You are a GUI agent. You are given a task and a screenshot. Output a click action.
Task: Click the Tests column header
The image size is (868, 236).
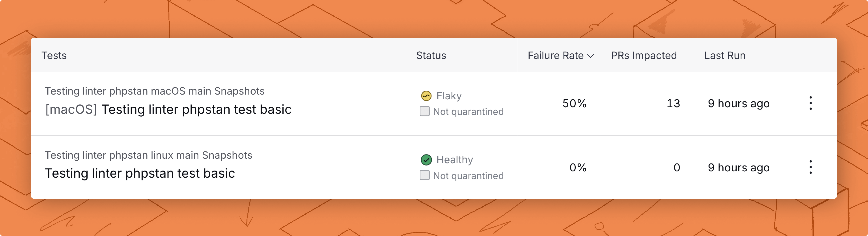tap(54, 56)
